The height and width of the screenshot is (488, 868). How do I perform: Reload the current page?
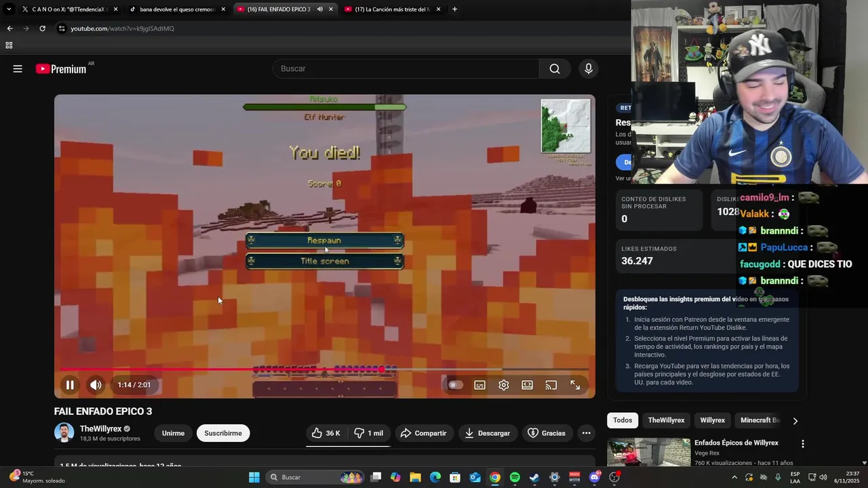tap(42, 28)
